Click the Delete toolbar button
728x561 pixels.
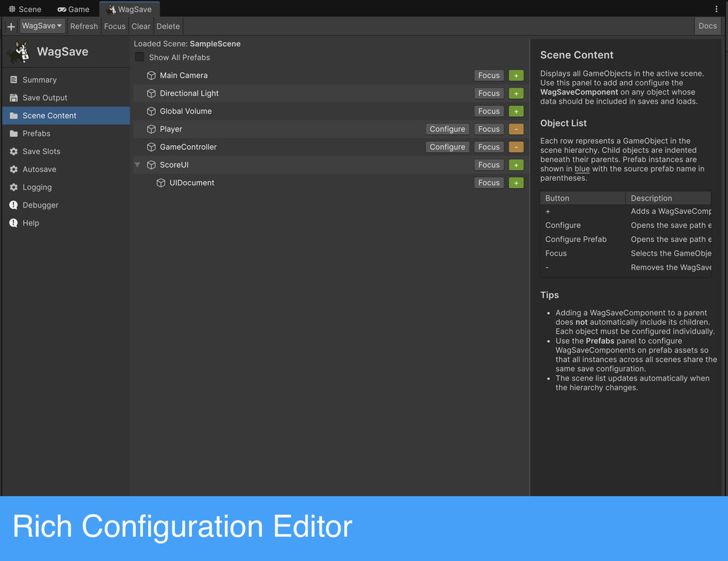tap(168, 27)
